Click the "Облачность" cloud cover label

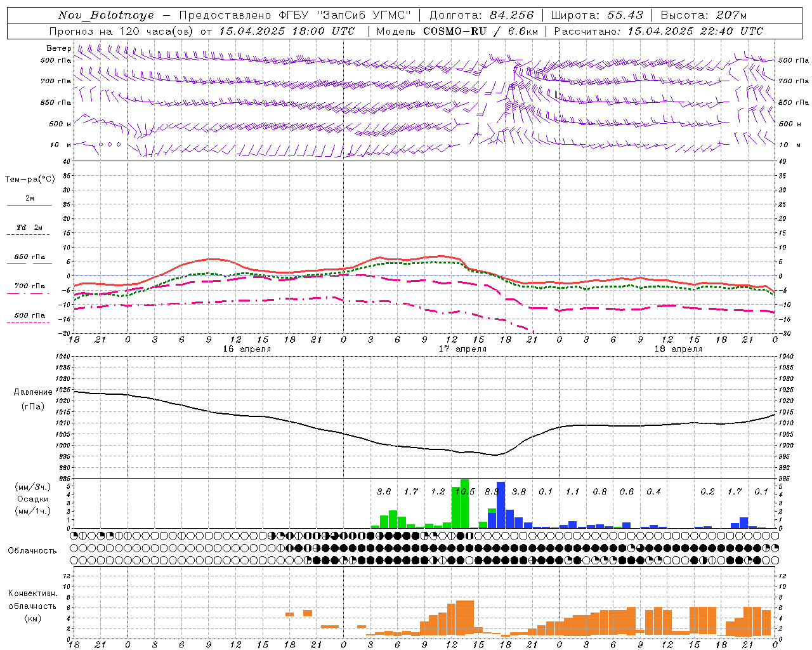(x=32, y=551)
